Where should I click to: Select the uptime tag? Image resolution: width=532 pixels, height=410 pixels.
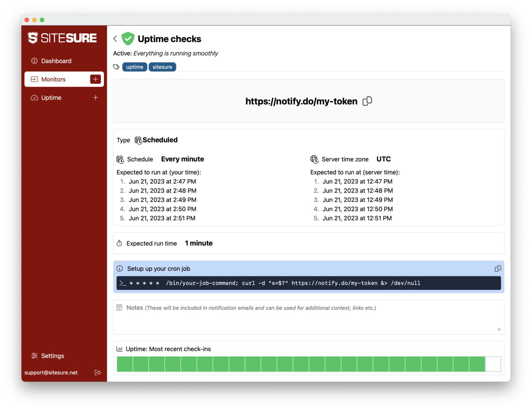coord(135,67)
